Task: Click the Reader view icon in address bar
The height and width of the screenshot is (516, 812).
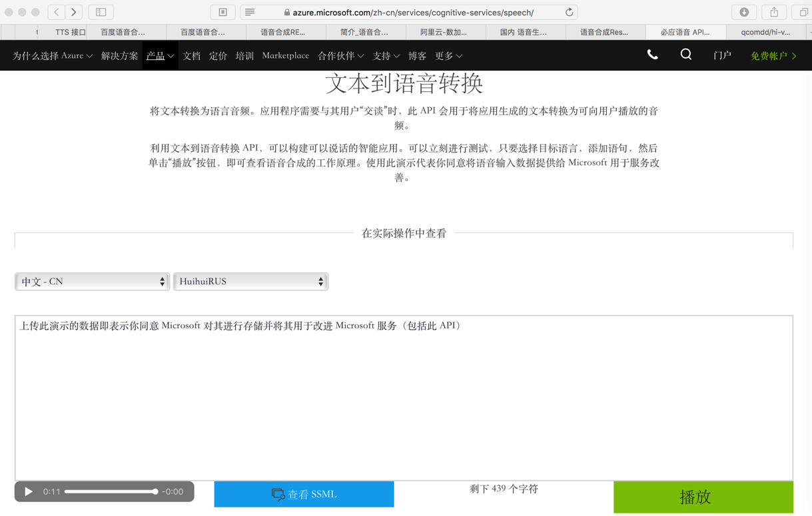Action: [x=250, y=12]
